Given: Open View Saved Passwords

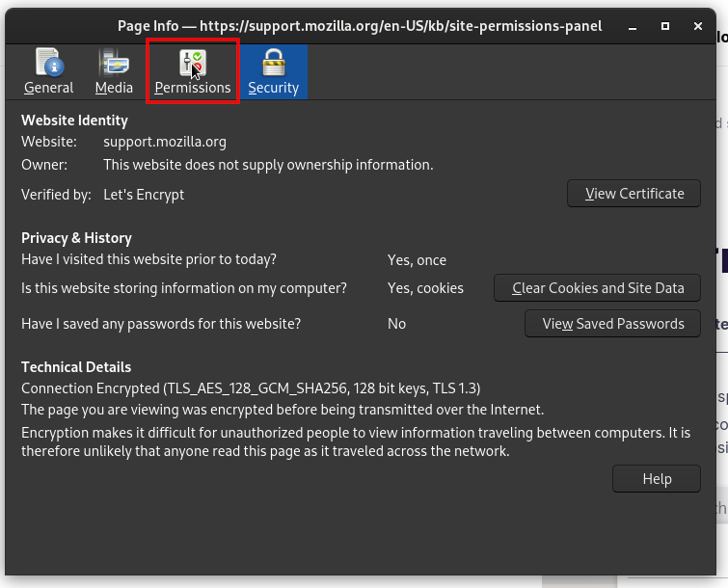Looking at the screenshot, I should [x=612, y=324].
